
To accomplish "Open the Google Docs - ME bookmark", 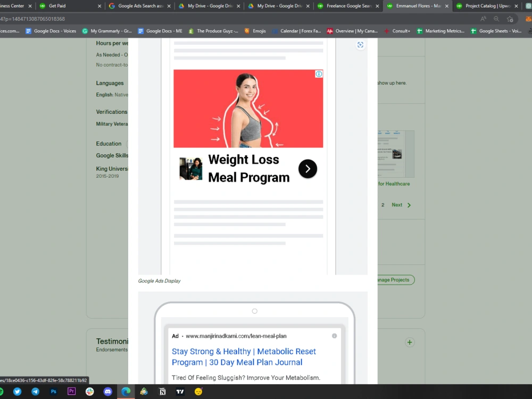I will click(x=160, y=31).
